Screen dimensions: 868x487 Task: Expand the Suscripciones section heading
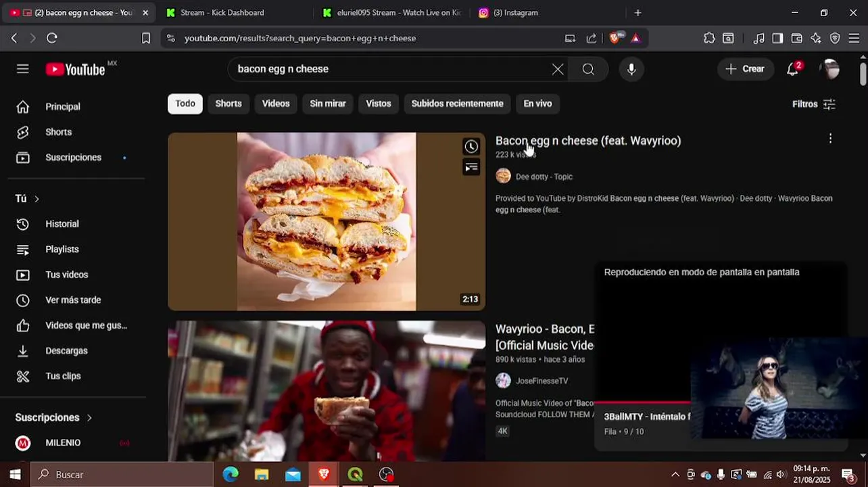54,417
